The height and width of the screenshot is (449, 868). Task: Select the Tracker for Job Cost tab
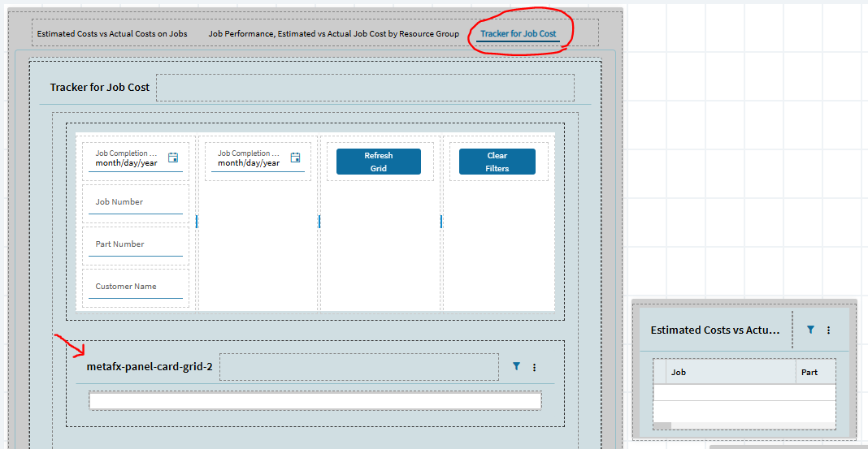(519, 34)
